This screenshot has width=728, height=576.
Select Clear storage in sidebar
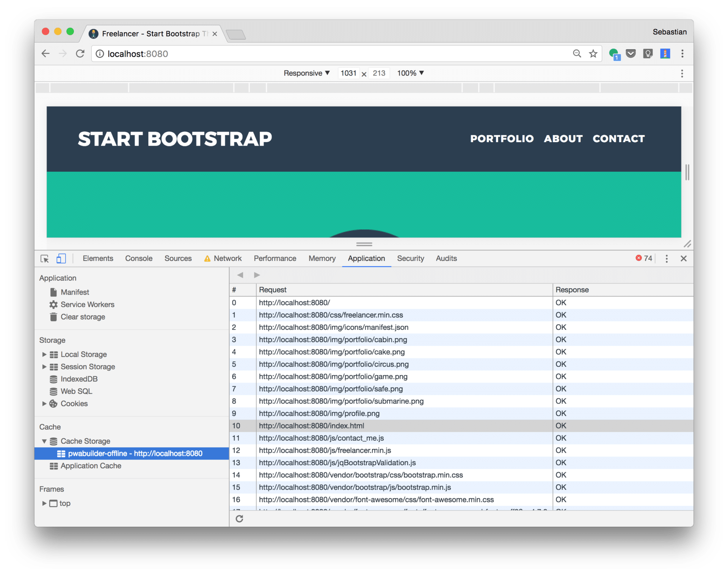point(83,317)
